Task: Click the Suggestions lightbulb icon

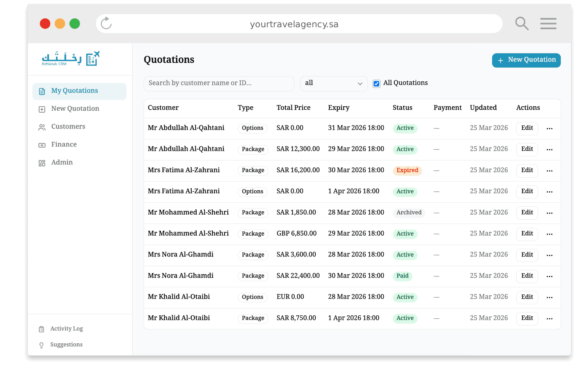Action: click(x=42, y=345)
